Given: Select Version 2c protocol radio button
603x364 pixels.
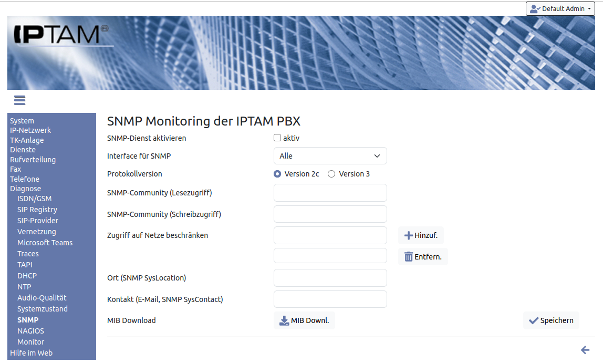Looking at the screenshot, I should [x=277, y=174].
